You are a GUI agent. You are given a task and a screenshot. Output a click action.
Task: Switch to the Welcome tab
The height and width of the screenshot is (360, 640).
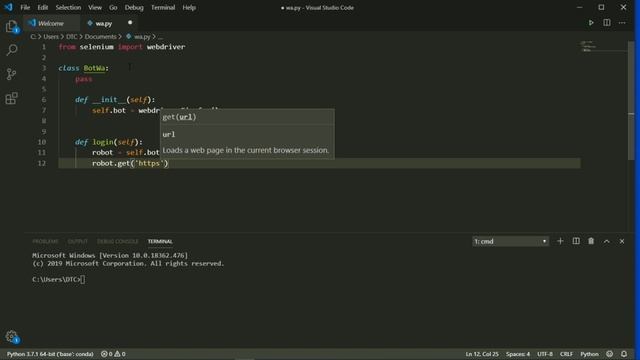pyautogui.click(x=51, y=23)
